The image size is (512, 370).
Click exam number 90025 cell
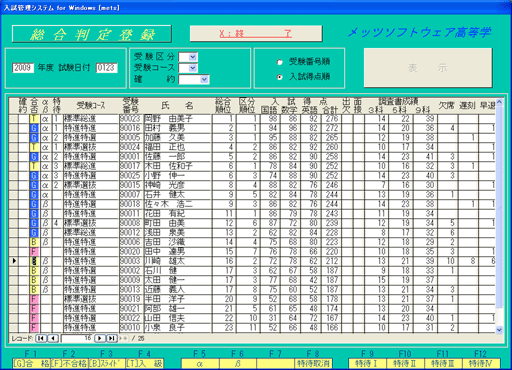tap(131, 176)
